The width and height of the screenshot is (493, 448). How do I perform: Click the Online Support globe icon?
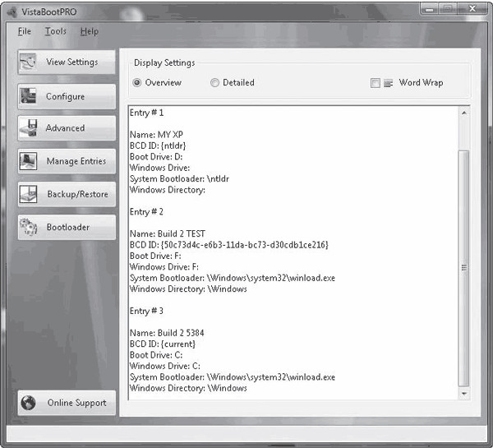(29, 403)
